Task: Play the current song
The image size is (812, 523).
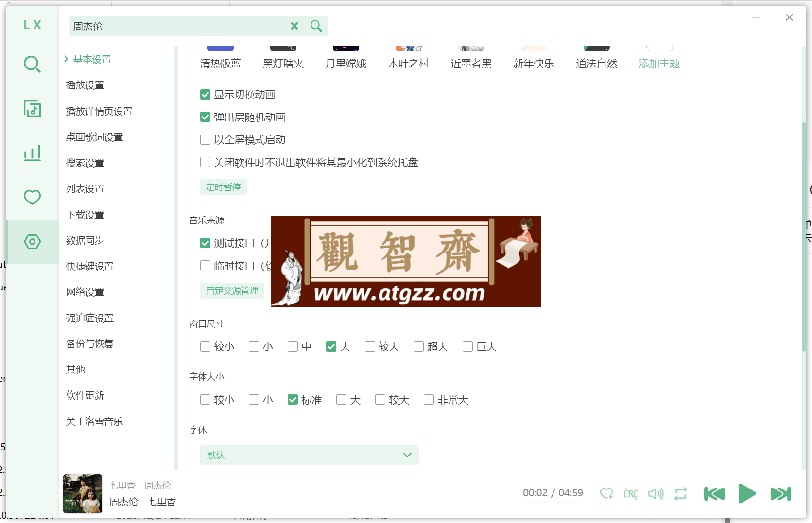Action: click(x=747, y=494)
